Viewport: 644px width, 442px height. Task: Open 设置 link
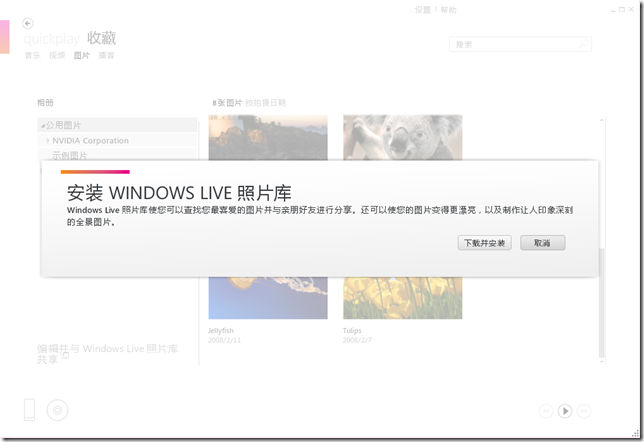coord(423,10)
